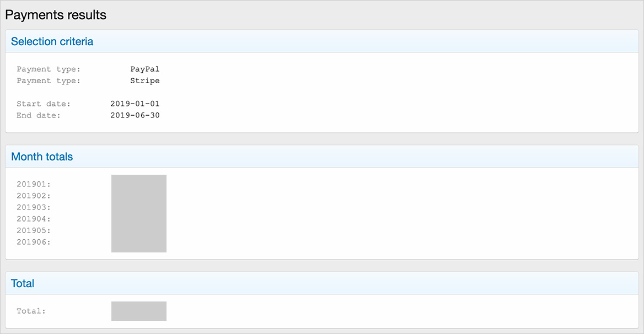Viewport: 644px width, 334px height.
Task: Click the start date value 2019-01-01
Action: tap(135, 104)
